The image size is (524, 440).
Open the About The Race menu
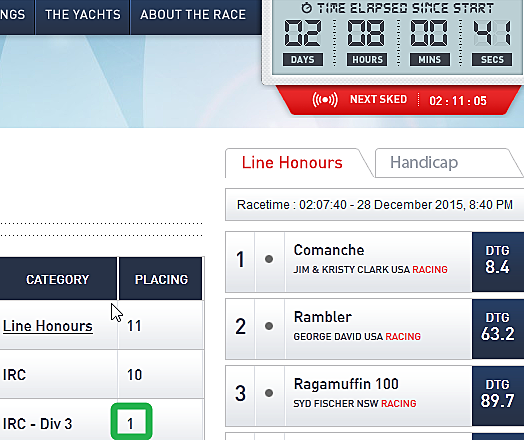tap(193, 15)
